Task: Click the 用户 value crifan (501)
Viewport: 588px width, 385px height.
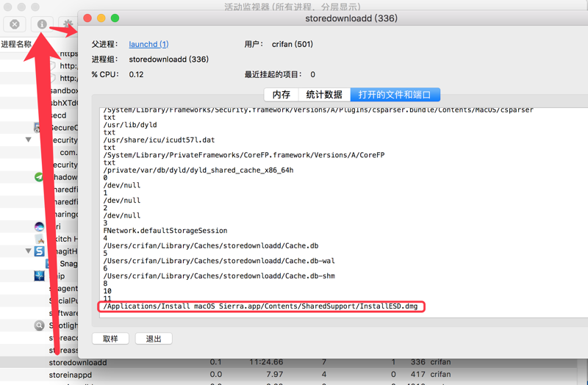Action: 293,44
